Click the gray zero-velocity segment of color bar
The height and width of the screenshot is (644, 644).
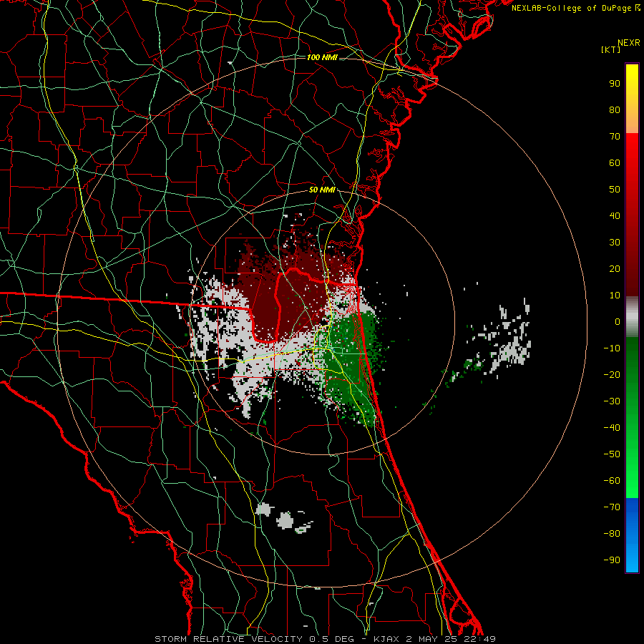[632, 317]
